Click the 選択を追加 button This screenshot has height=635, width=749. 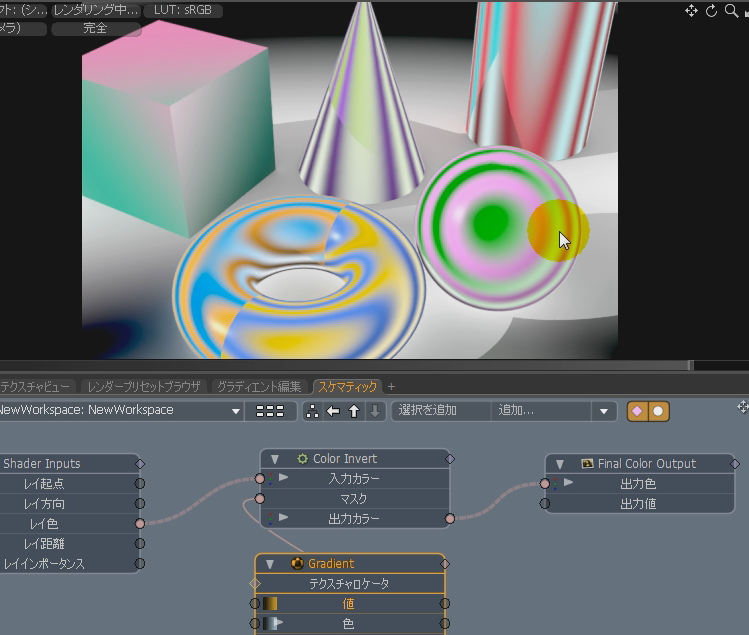[441, 411]
